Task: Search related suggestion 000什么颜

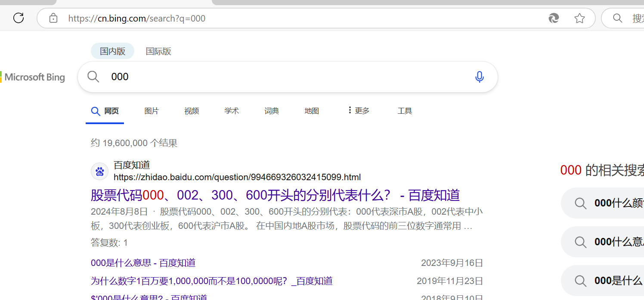Action: [x=602, y=203]
